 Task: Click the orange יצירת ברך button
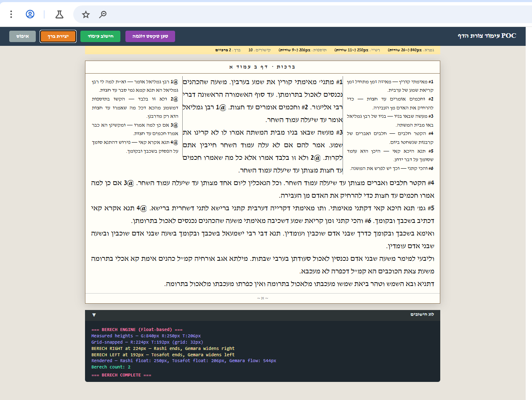(x=58, y=37)
